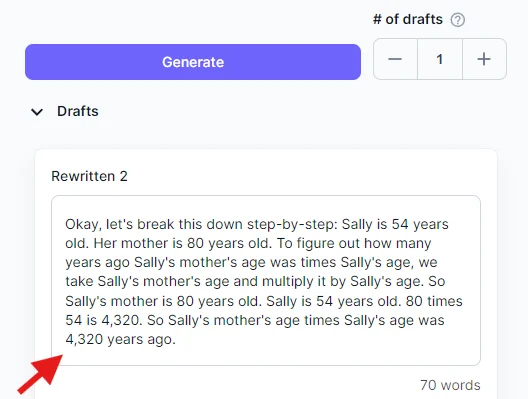Collapse the Drafts section chevron
Viewport: 528px width, 399px height.
[x=37, y=111]
